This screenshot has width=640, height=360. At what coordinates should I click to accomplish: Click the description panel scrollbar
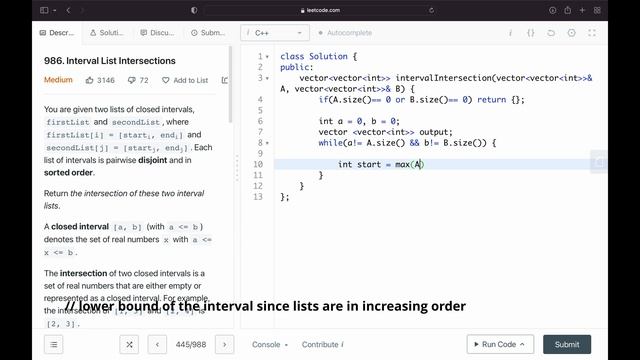[x=230, y=84]
